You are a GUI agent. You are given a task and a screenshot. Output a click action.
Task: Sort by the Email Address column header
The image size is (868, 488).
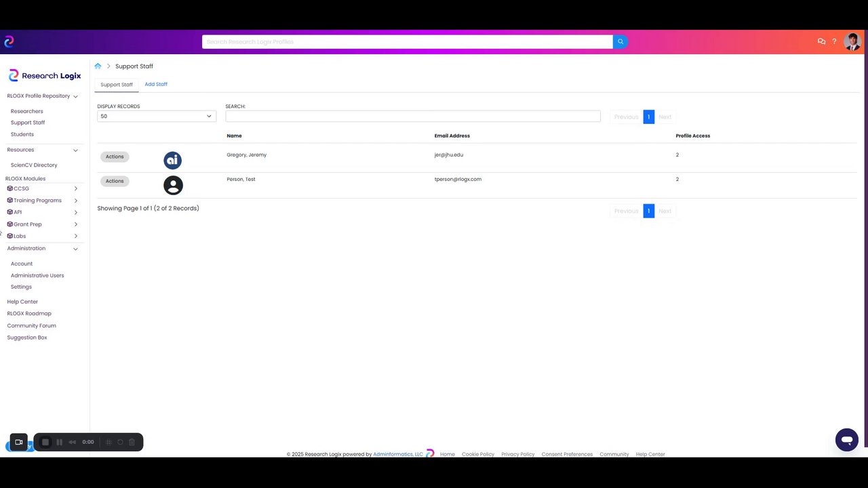point(452,136)
